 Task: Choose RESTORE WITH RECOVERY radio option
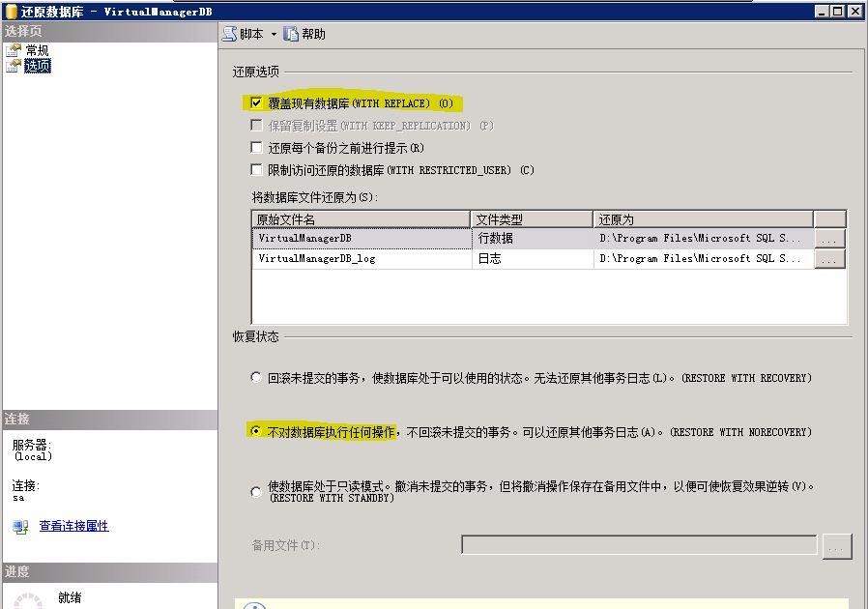click(x=256, y=378)
